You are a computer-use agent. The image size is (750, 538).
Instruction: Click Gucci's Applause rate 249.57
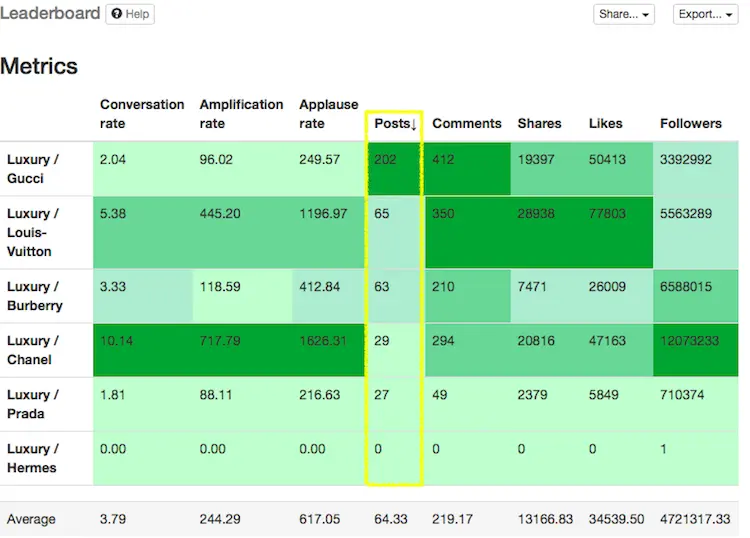[x=320, y=159]
